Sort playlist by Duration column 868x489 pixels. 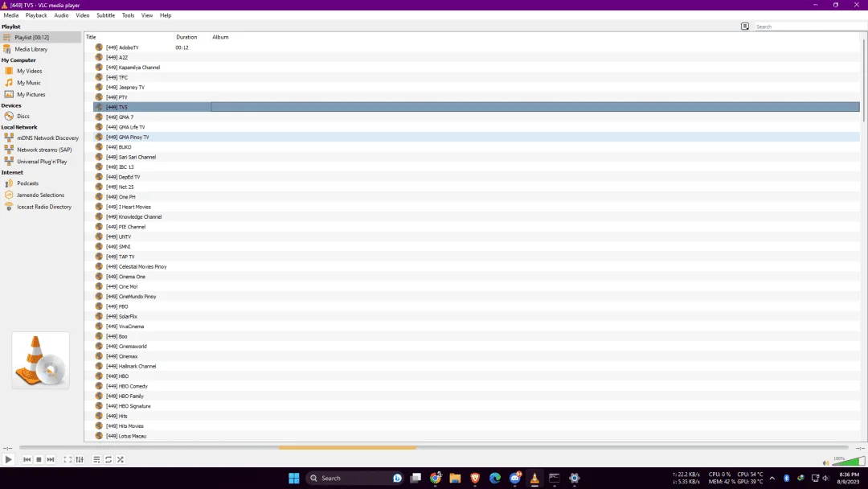(x=192, y=37)
